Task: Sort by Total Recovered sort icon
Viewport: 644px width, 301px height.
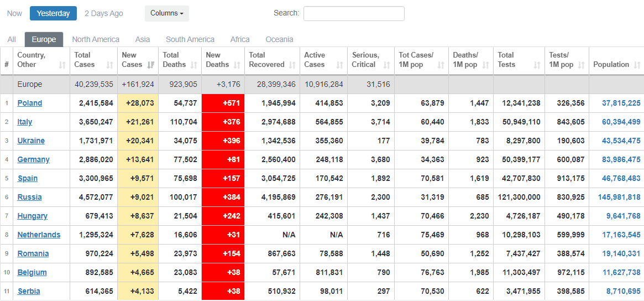Action: (x=292, y=65)
